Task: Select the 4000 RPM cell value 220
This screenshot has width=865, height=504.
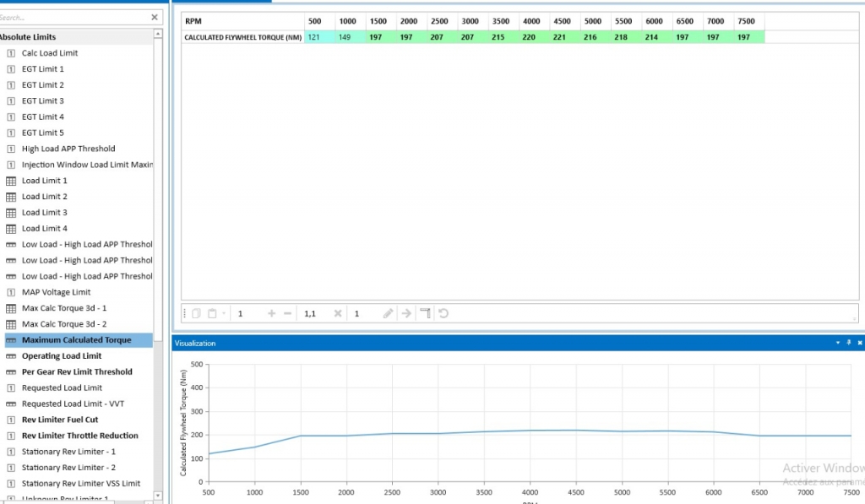Action: pos(534,37)
